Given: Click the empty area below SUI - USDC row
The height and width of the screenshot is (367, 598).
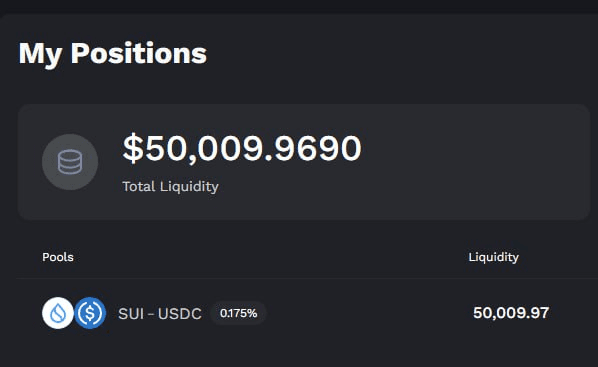Looking at the screenshot, I should (x=299, y=349).
